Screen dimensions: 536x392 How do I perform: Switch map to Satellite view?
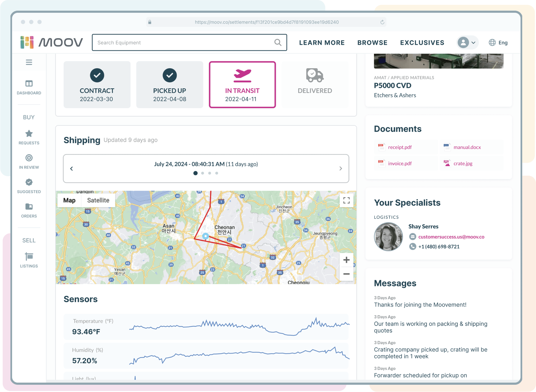[x=98, y=200]
